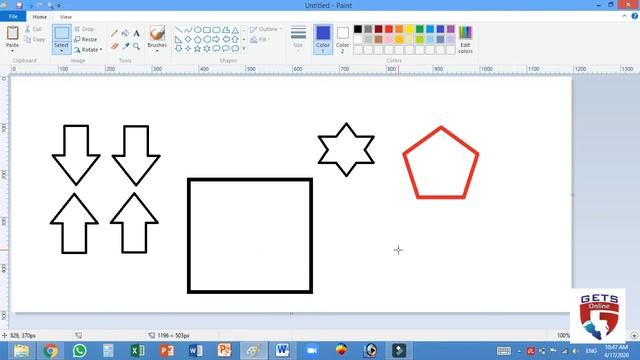Open the Rotate dropdown
The width and height of the screenshot is (640, 360).
pos(88,50)
